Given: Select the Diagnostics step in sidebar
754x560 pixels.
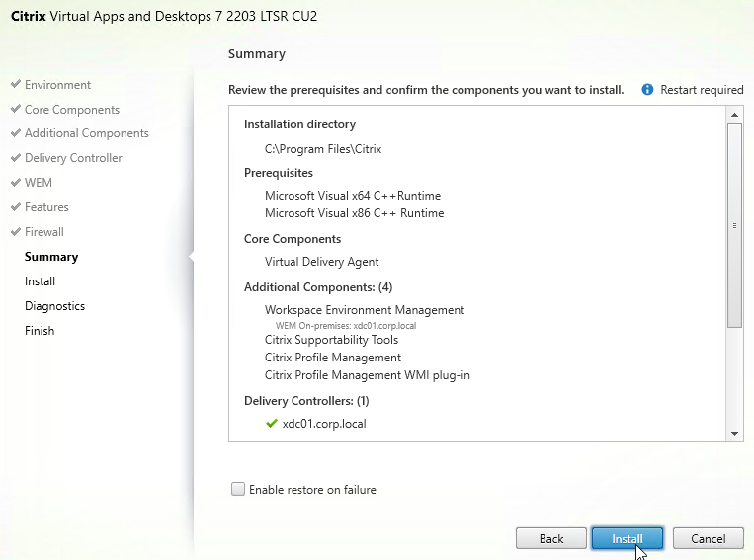Looking at the screenshot, I should click(54, 306).
